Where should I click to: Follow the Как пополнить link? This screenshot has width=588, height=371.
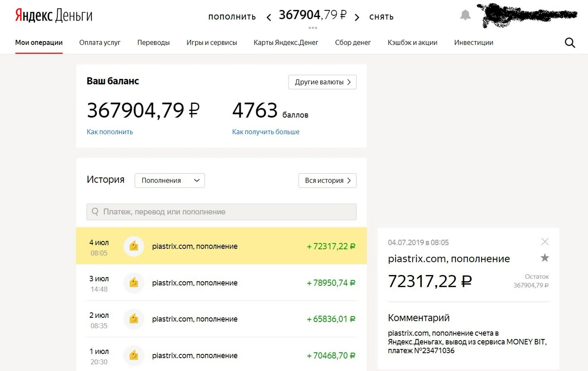pos(110,132)
